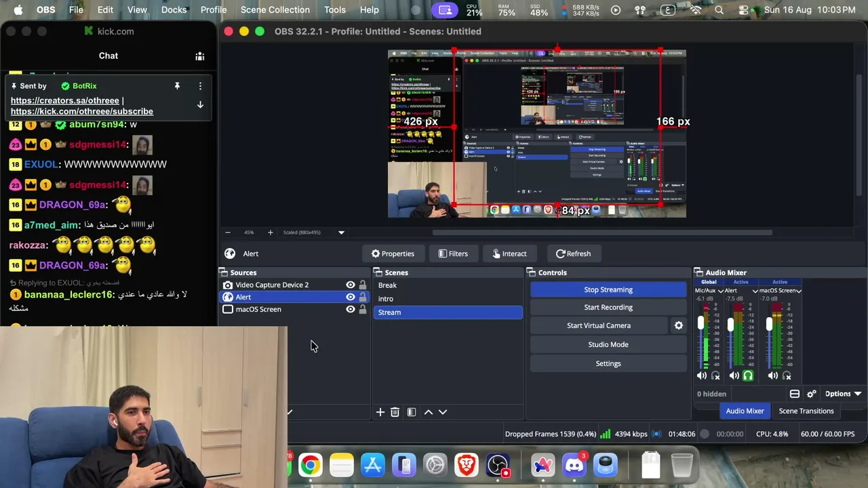Screen dimensions: 868x488
Task: Open Brave browser from the Dock
Action: tap(467, 465)
